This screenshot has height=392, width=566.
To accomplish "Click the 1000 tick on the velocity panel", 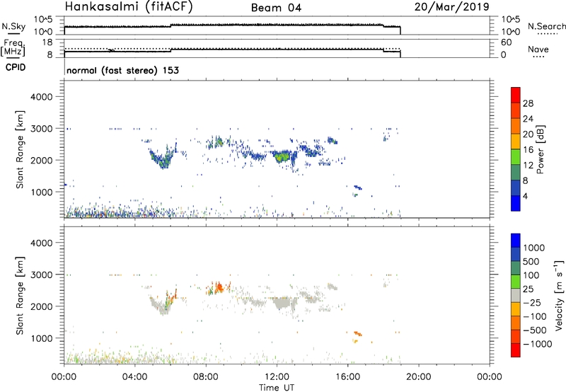I will pos(41,338).
